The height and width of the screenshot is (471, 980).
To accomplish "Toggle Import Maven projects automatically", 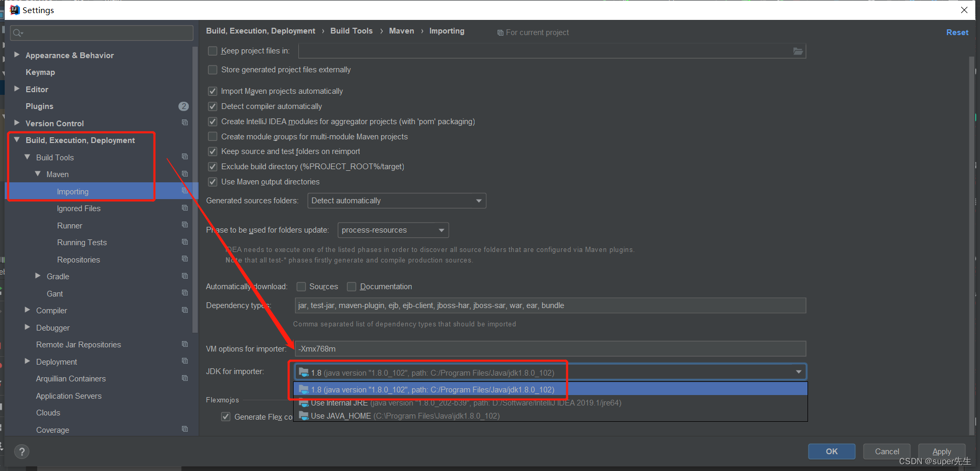I will click(212, 91).
